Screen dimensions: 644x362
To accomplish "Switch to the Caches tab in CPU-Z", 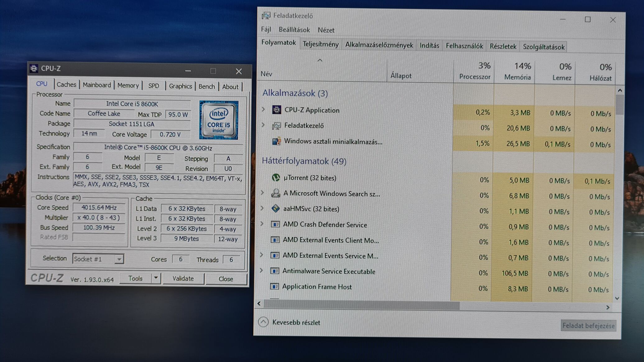I will click(66, 85).
